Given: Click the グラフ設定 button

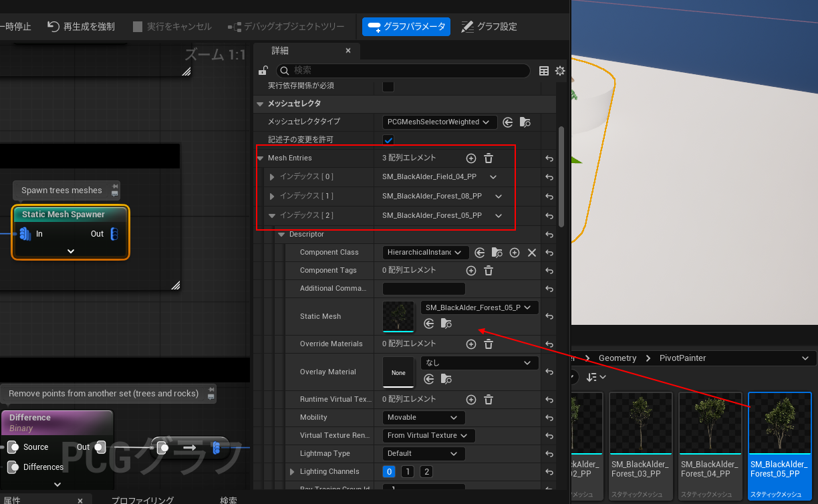Looking at the screenshot, I should coord(489,27).
